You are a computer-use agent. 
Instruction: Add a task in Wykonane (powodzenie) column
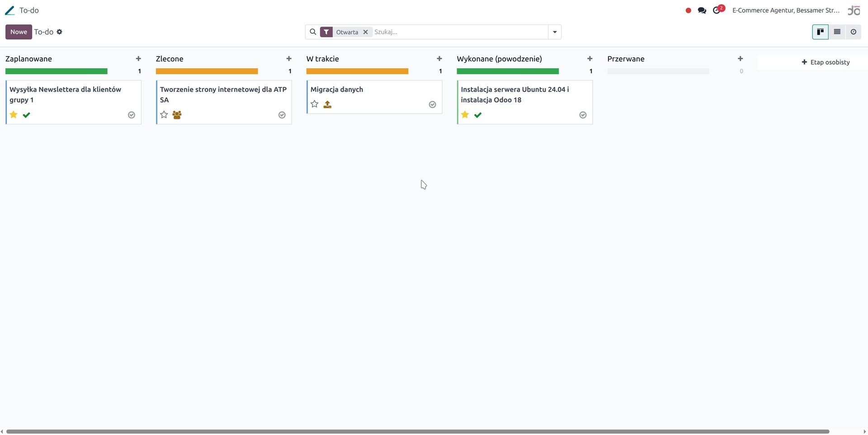coord(590,59)
